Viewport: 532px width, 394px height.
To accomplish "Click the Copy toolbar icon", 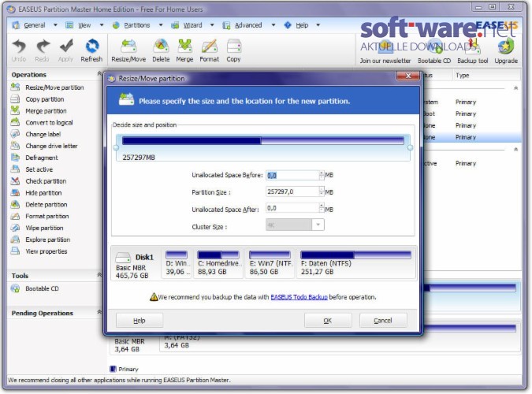I will [x=233, y=50].
